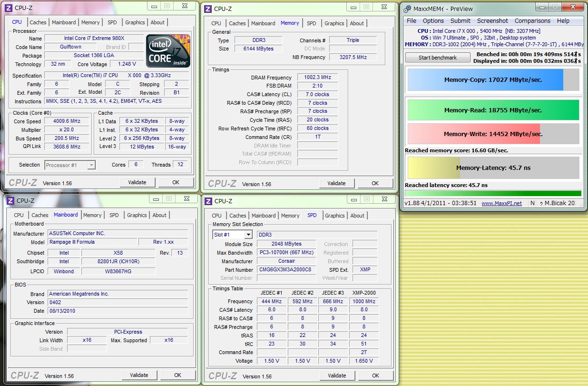The width and height of the screenshot is (588, 386).
Task: Open the Slot #1 memory slot dropdown
Action: [x=248, y=235]
